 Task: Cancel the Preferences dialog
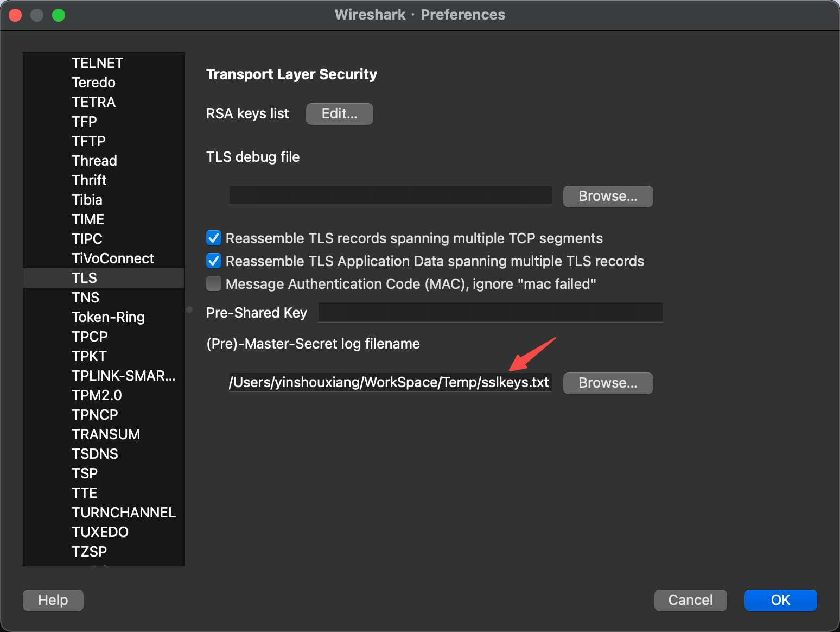click(690, 601)
